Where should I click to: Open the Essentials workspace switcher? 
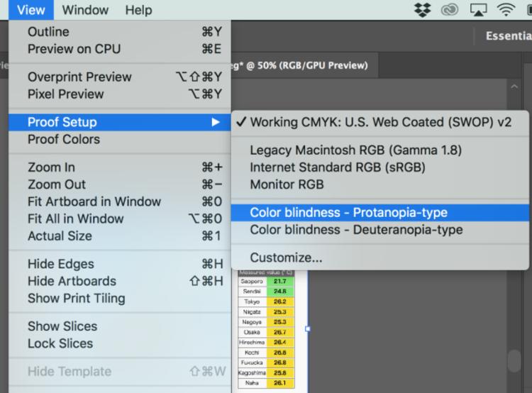[507, 36]
